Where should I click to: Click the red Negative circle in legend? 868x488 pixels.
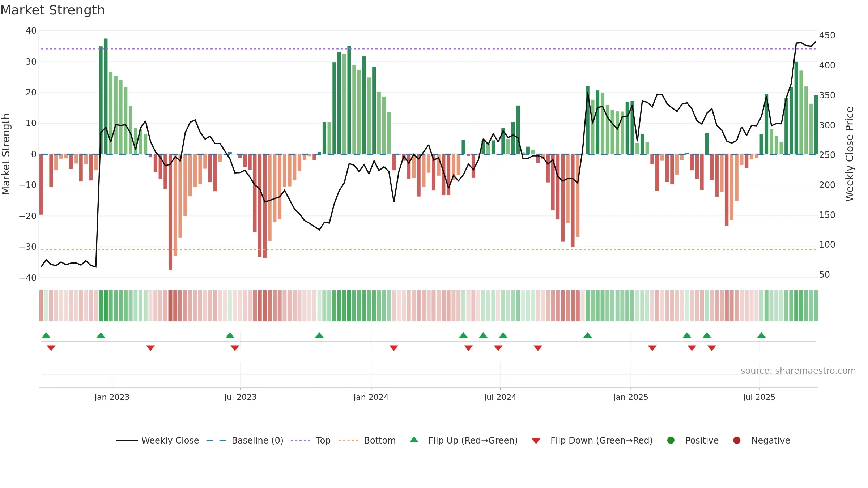click(737, 440)
